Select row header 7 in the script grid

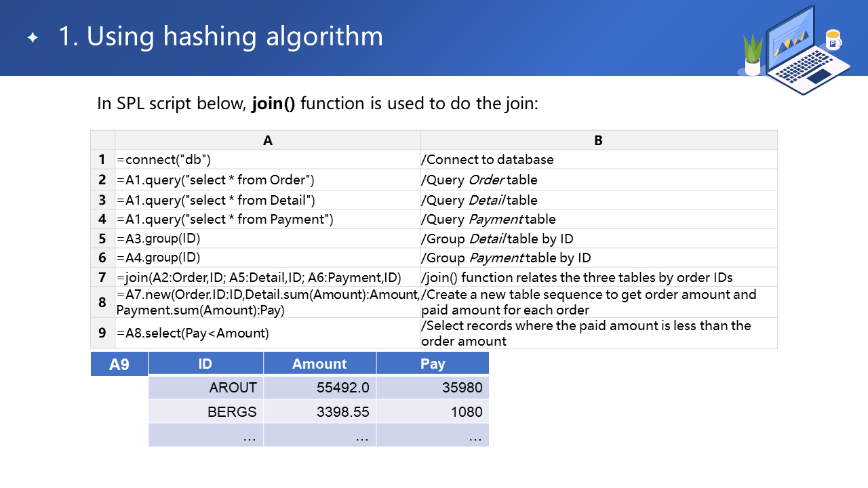coord(102,277)
